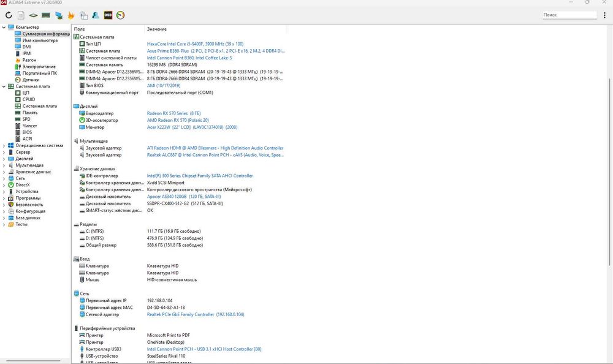This screenshot has height=364, width=613.
Task: Open the Датчики sensors item
Action: pyautogui.click(x=27, y=80)
